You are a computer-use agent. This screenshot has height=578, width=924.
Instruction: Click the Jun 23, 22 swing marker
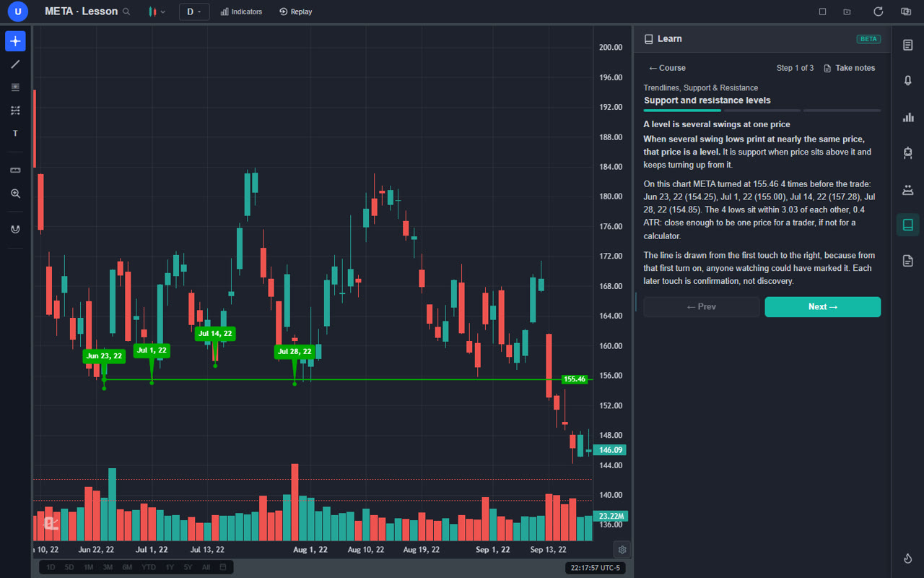coord(104,355)
